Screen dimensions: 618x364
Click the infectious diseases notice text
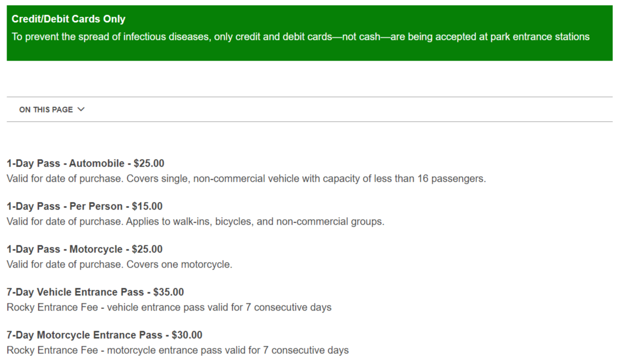pyautogui.click(x=300, y=37)
